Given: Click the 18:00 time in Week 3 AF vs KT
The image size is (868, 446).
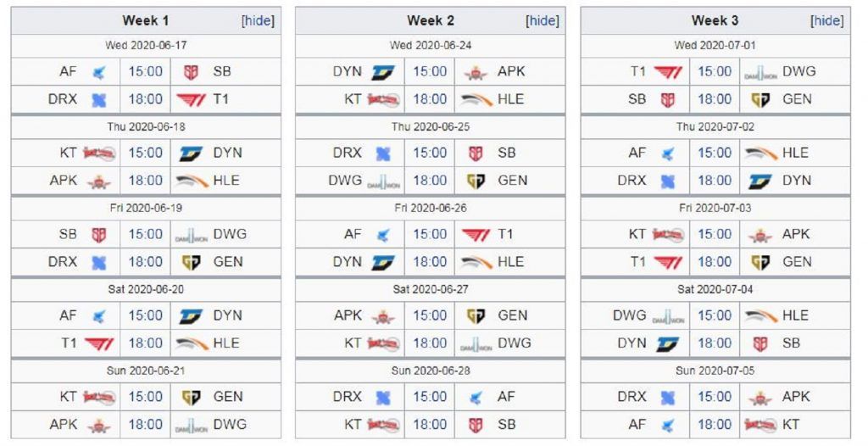Looking at the screenshot, I should pyautogui.click(x=715, y=424).
